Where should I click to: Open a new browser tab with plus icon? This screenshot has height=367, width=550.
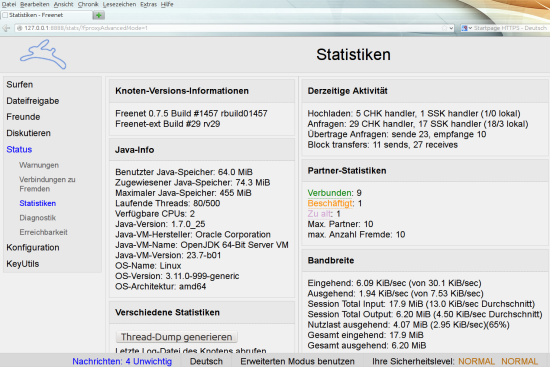tap(99, 15)
